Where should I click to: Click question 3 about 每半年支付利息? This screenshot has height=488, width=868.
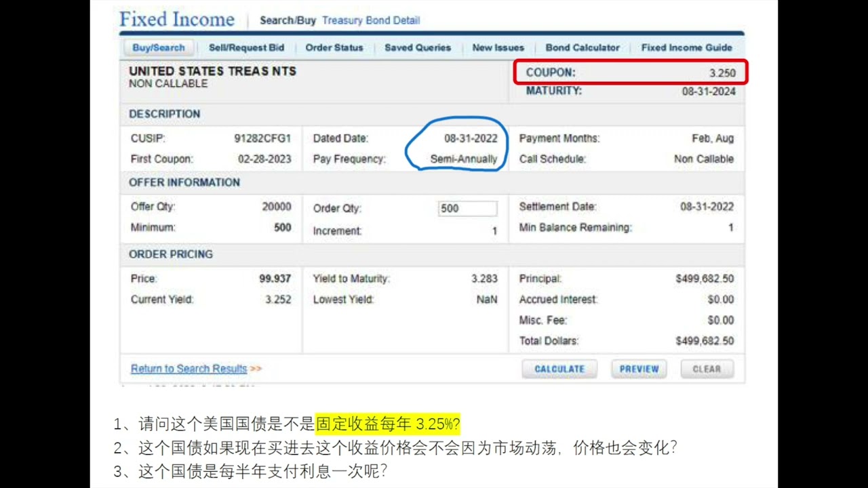[250, 471]
